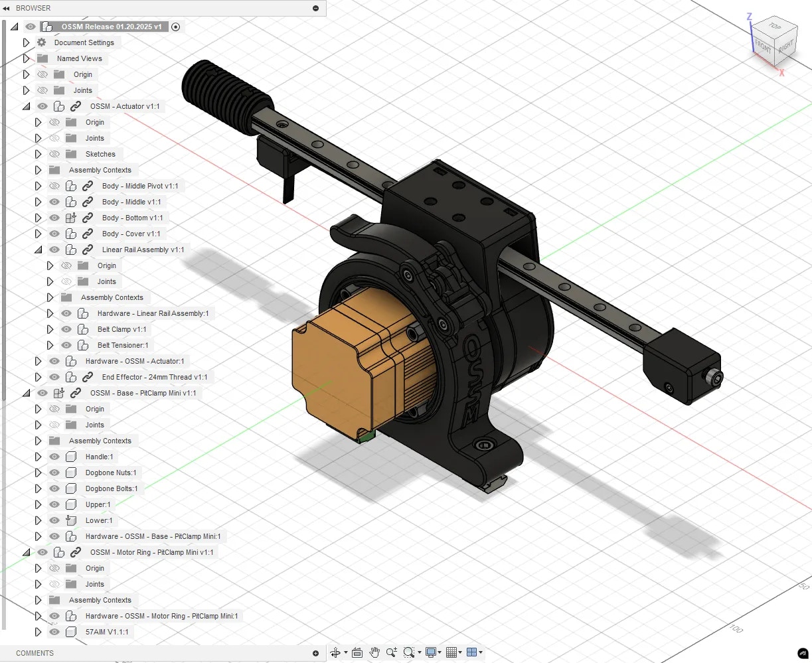Image resolution: width=812 pixels, height=663 pixels.
Task: Open the COMMENTS panel
Action: click(33, 653)
